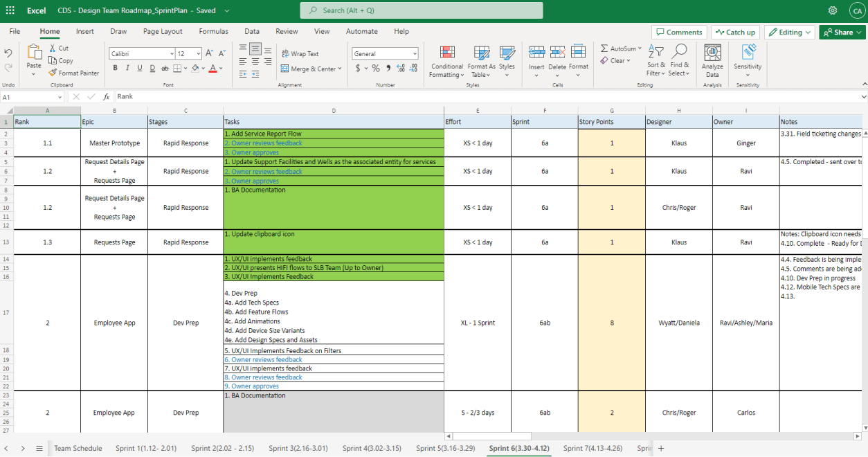Image resolution: width=868 pixels, height=457 pixels.
Task: Click the Sort & Filter icon
Action: click(655, 53)
